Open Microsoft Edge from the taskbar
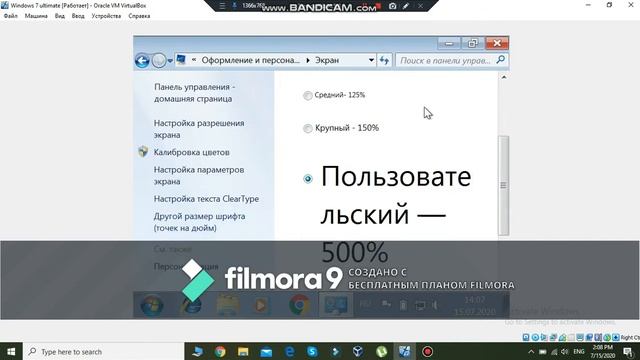 (x=289, y=351)
